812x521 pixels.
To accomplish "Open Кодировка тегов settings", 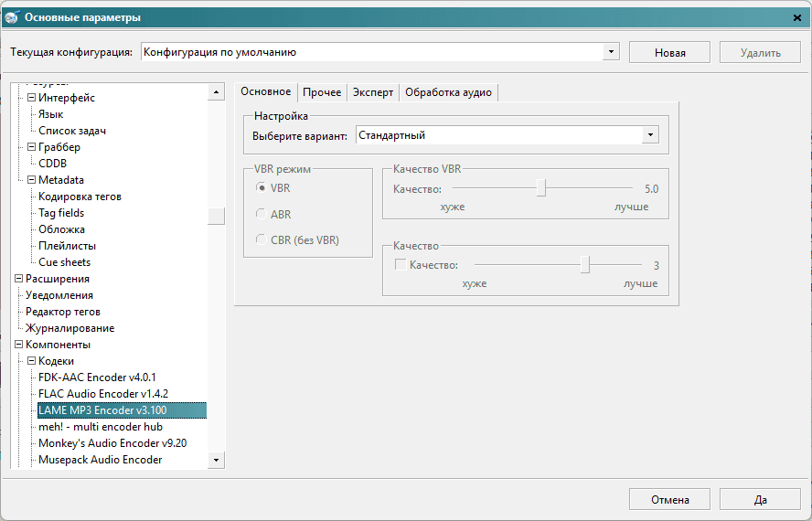I will pos(80,197).
